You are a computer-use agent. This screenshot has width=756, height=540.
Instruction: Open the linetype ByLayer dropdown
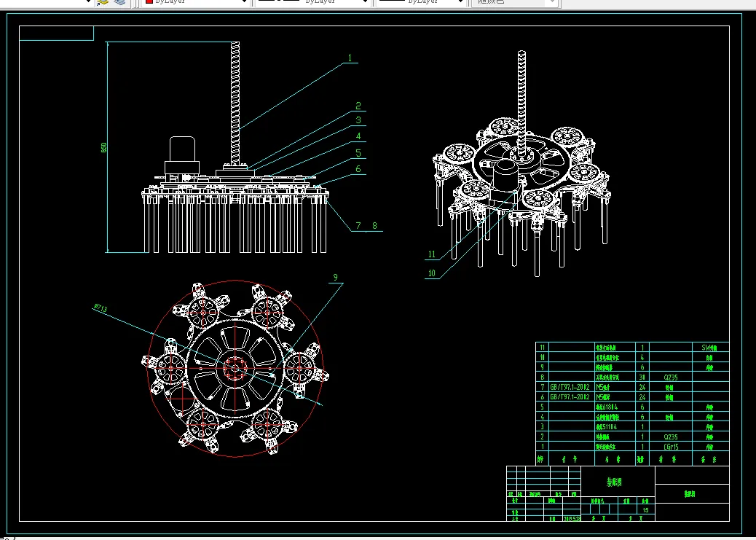(x=313, y=2)
